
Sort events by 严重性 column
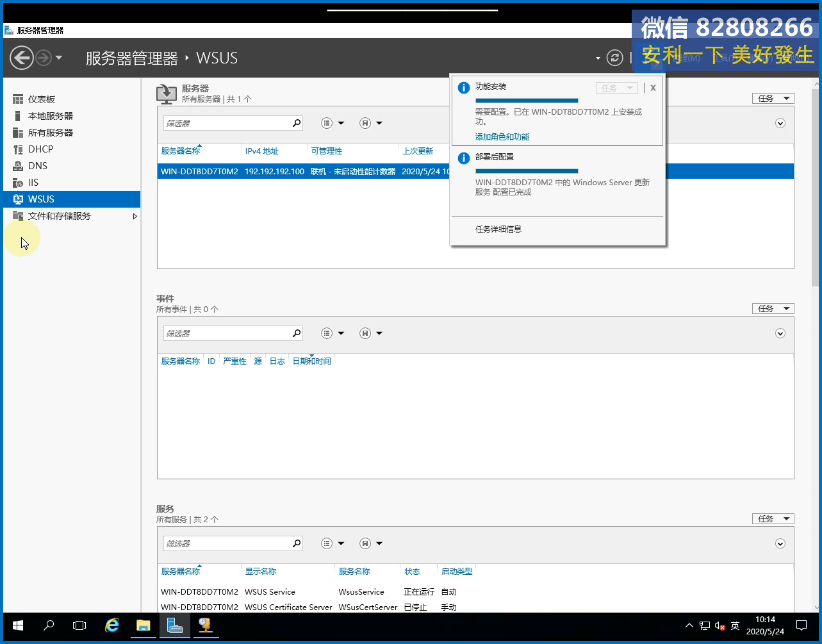click(x=234, y=361)
